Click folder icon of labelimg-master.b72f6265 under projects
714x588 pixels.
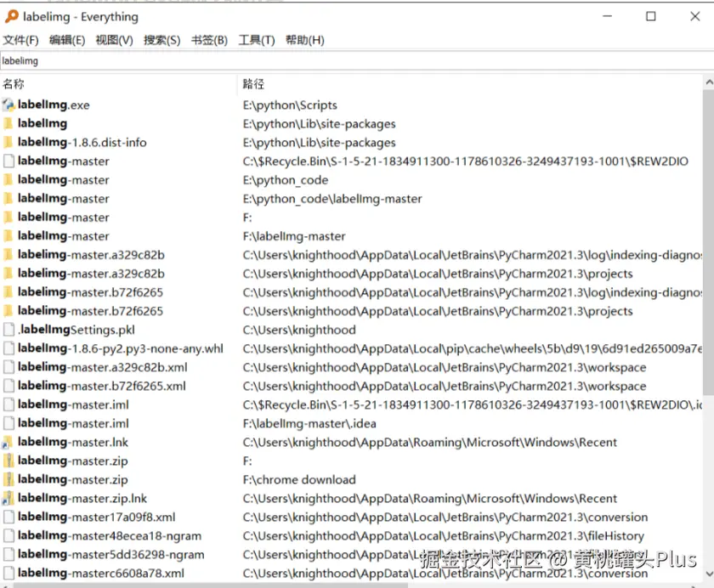8,311
